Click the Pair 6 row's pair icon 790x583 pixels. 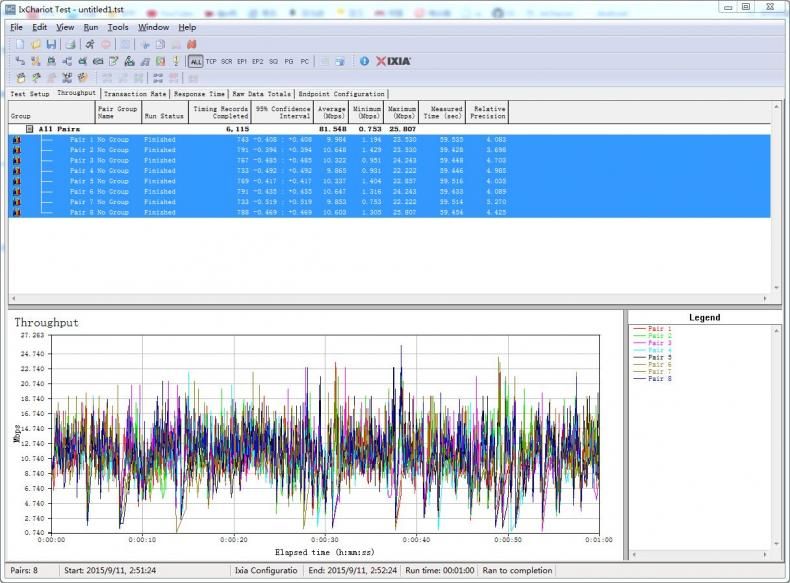click(x=17, y=191)
